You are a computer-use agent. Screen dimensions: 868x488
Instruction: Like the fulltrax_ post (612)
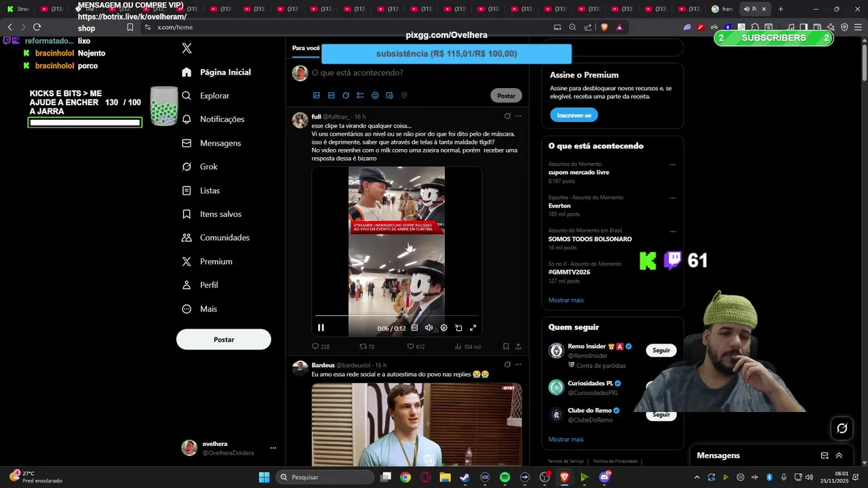coord(415,346)
